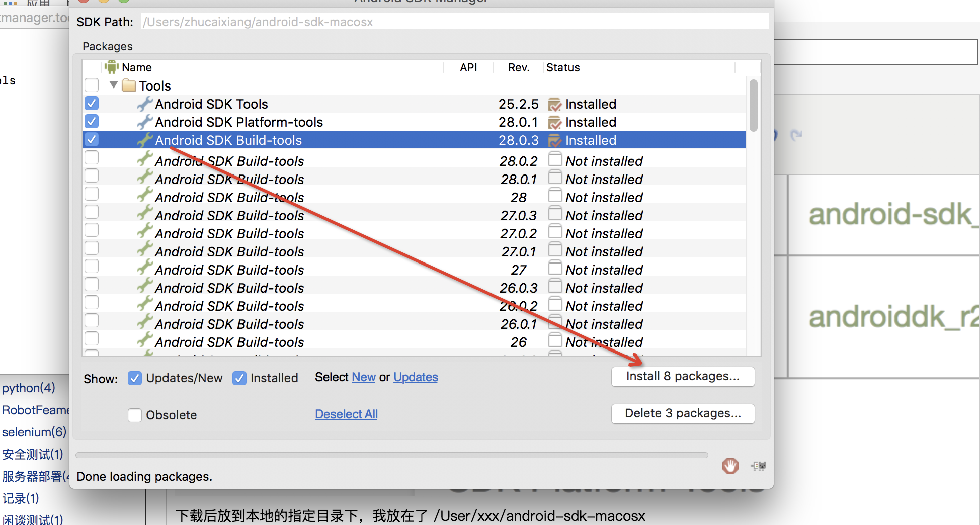Image resolution: width=980 pixels, height=525 pixels.
Task: Open 安全测试(1) category link in blog sidebar
Action: tap(33, 454)
